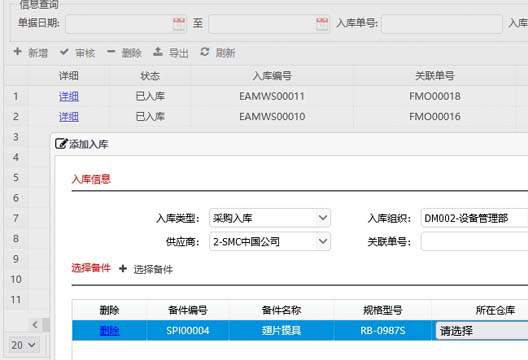Image resolution: width=528 pixels, height=360 pixels.
Task: Open 详细 link for EAMWS00011
Action: [x=69, y=97]
